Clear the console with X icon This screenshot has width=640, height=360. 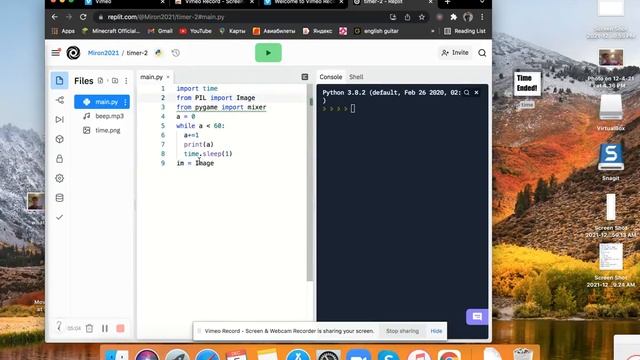click(476, 93)
